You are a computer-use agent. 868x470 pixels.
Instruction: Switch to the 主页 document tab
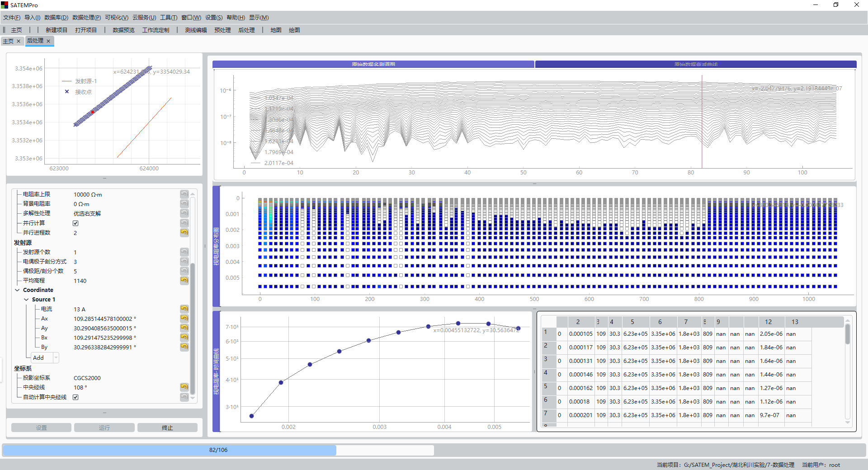pyautogui.click(x=8, y=41)
